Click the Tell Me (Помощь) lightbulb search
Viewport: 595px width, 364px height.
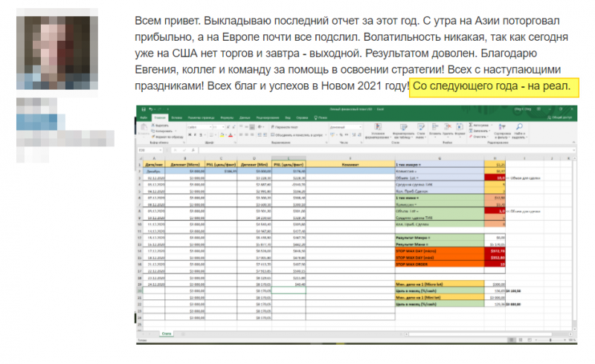[321, 117]
